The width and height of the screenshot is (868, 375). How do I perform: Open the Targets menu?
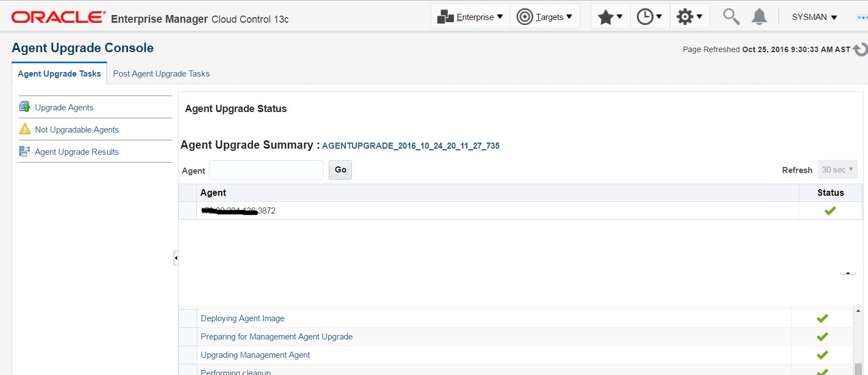[x=544, y=17]
